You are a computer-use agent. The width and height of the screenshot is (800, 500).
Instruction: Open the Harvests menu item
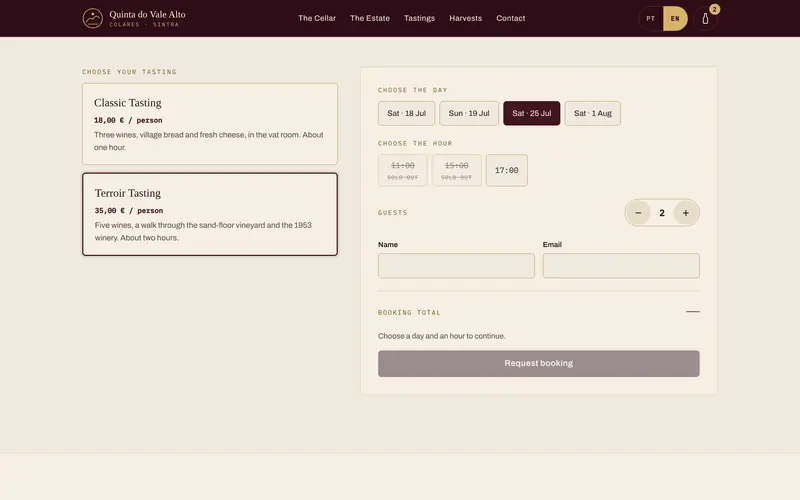coord(465,18)
